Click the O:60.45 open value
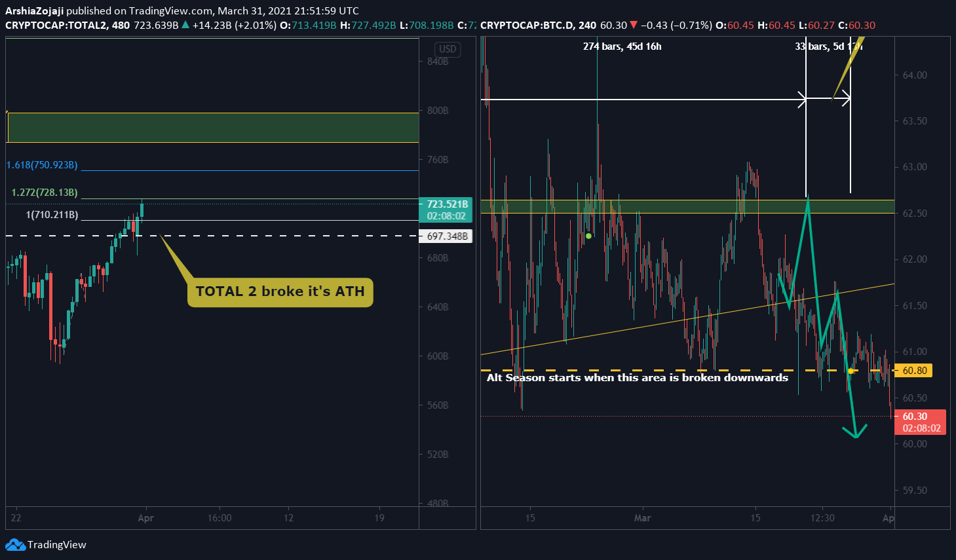 [x=735, y=25]
